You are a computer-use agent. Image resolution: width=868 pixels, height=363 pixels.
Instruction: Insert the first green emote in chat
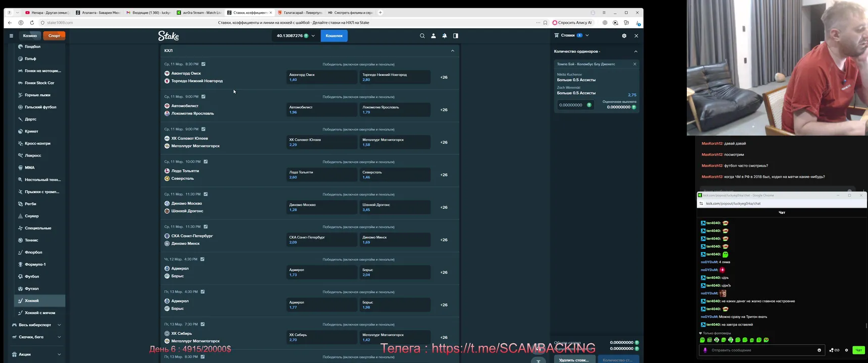(x=702, y=340)
